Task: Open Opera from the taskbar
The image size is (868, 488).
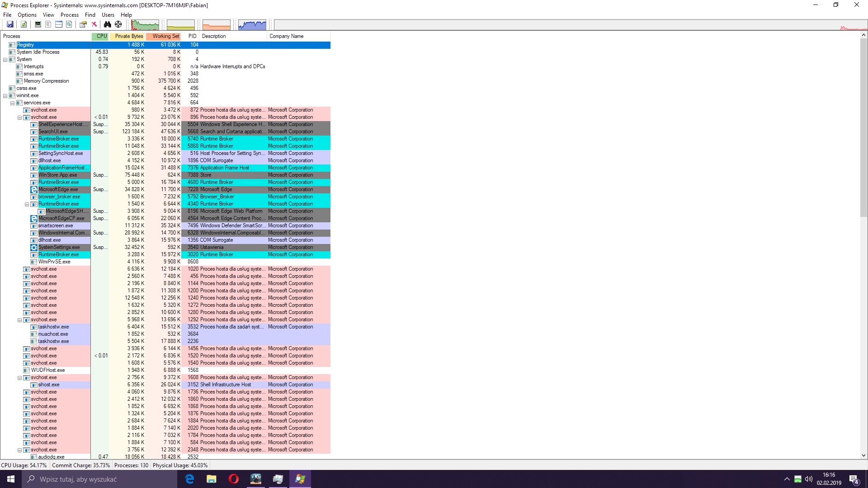Action: [234, 479]
